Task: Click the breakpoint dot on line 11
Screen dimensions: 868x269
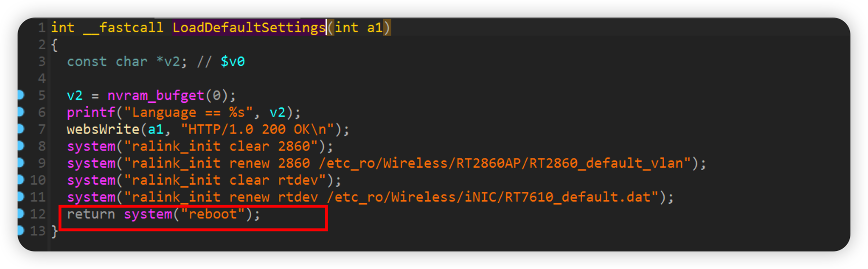Action: pyautogui.click(x=20, y=197)
